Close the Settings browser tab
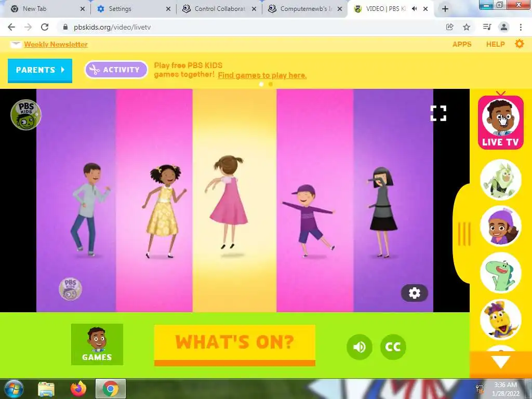Image resolution: width=532 pixels, height=399 pixels. tap(168, 9)
